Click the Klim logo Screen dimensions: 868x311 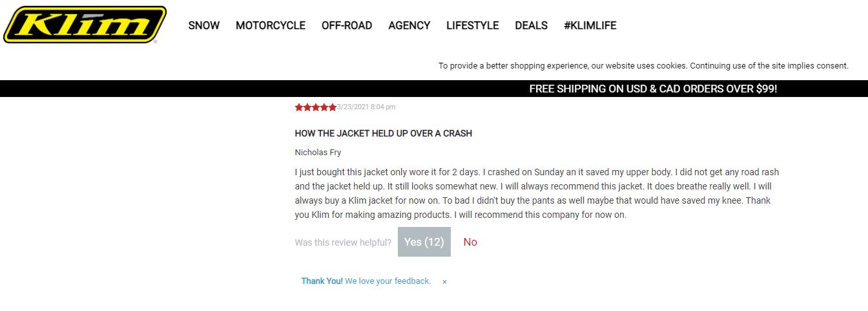click(x=85, y=25)
